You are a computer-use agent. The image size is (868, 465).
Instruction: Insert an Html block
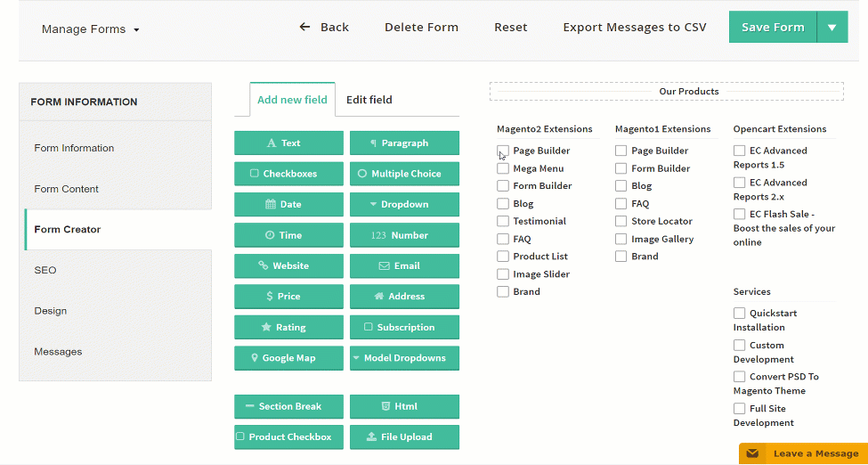[405, 406]
